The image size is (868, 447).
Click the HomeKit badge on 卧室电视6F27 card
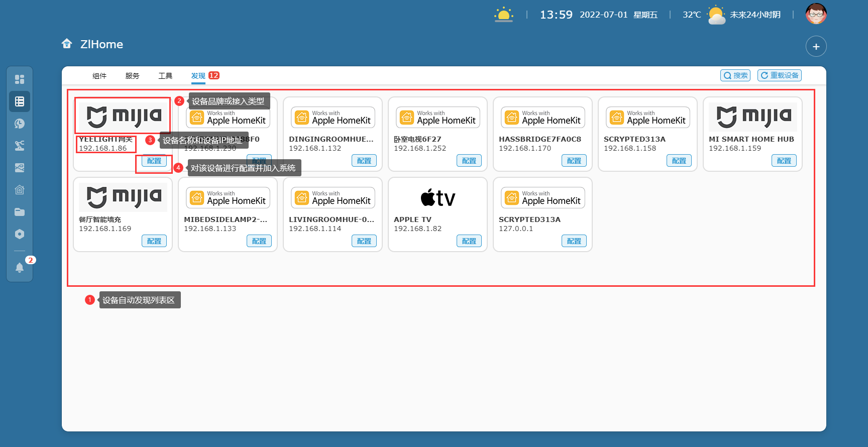click(x=438, y=118)
